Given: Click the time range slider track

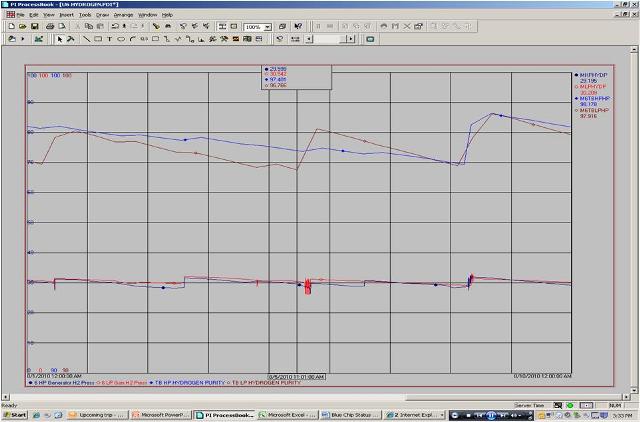Looking at the screenshot, I should point(330,39).
